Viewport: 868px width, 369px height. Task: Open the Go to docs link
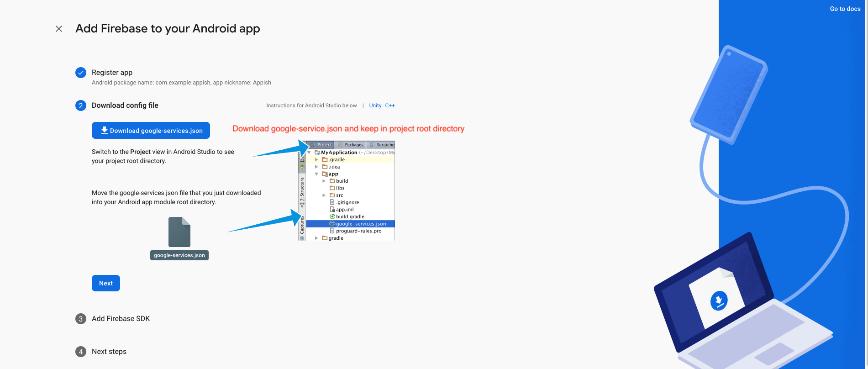coord(845,9)
